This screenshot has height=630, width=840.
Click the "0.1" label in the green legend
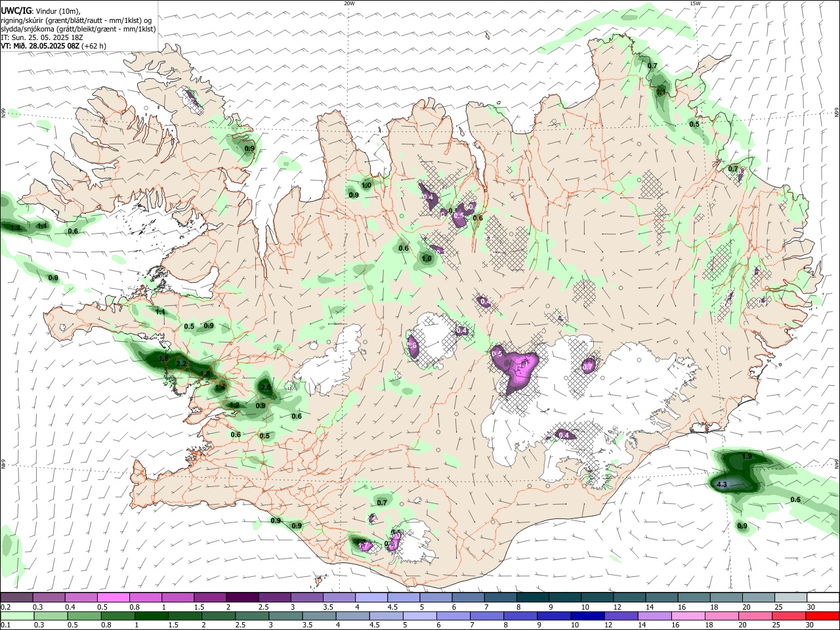(x=5, y=624)
